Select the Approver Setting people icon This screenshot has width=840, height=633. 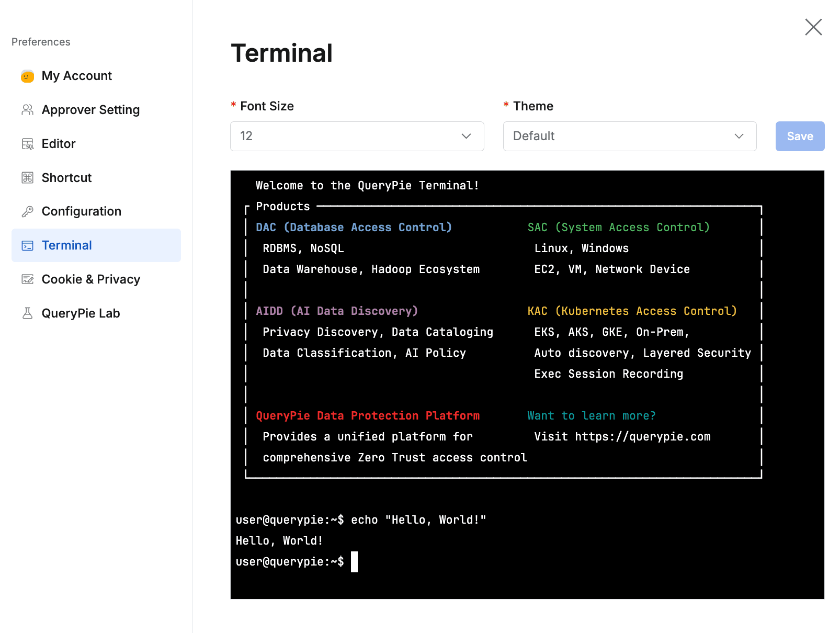(28, 110)
